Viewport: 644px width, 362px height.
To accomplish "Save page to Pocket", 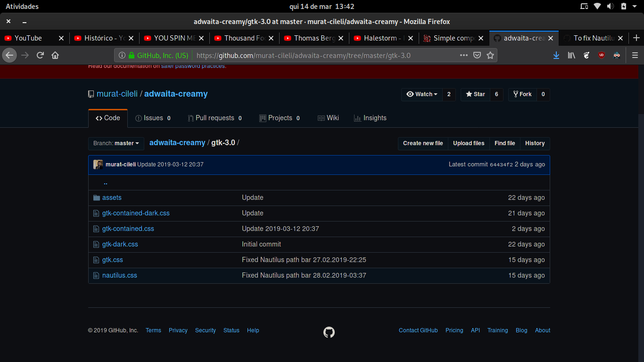I will [x=477, y=55].
